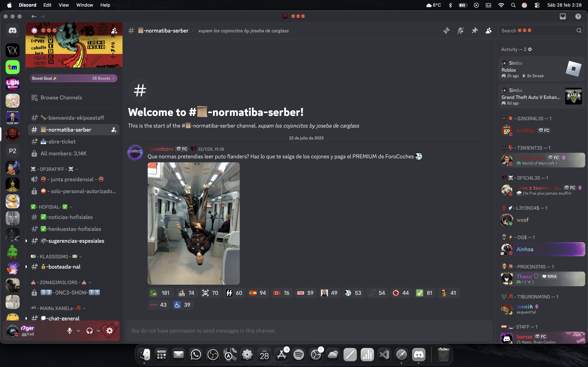588x367 pixels.
Task: Open the Window menu in menu bar
Action: tap(84, 5)
